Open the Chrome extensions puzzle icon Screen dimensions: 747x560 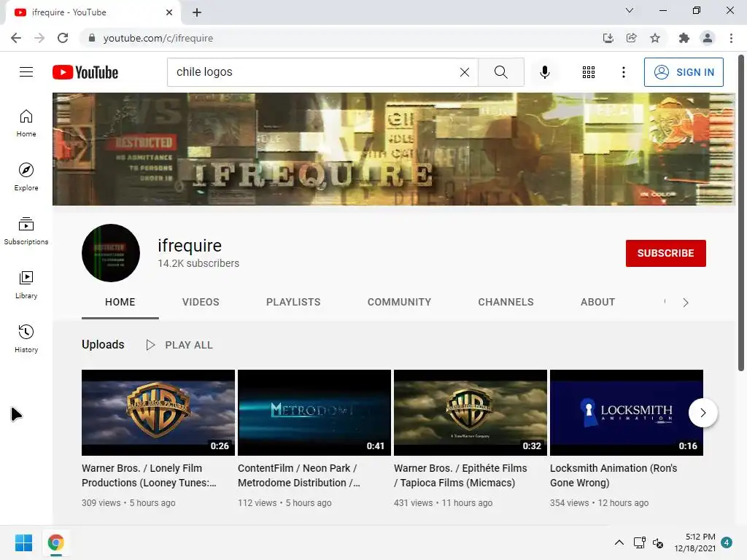pyautogui.click(x=684, y=38)
